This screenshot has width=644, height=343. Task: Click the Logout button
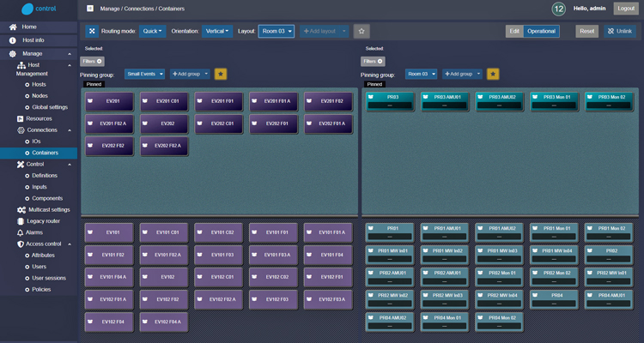click(x=626, y=9)
